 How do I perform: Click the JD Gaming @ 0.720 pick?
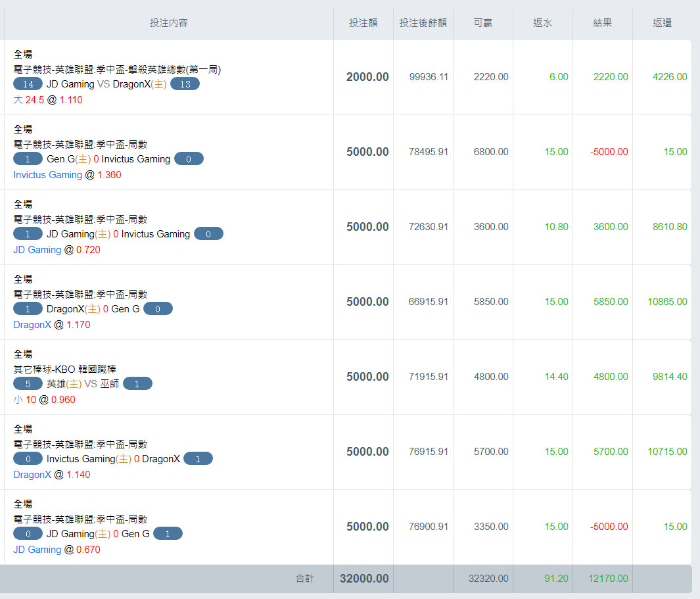pyautogui.click(x=57, y=250)
